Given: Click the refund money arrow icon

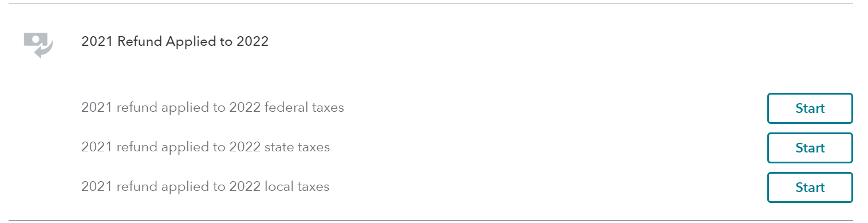Looking at the screenshot, I should pyautogui.click(x=38, y=45).
